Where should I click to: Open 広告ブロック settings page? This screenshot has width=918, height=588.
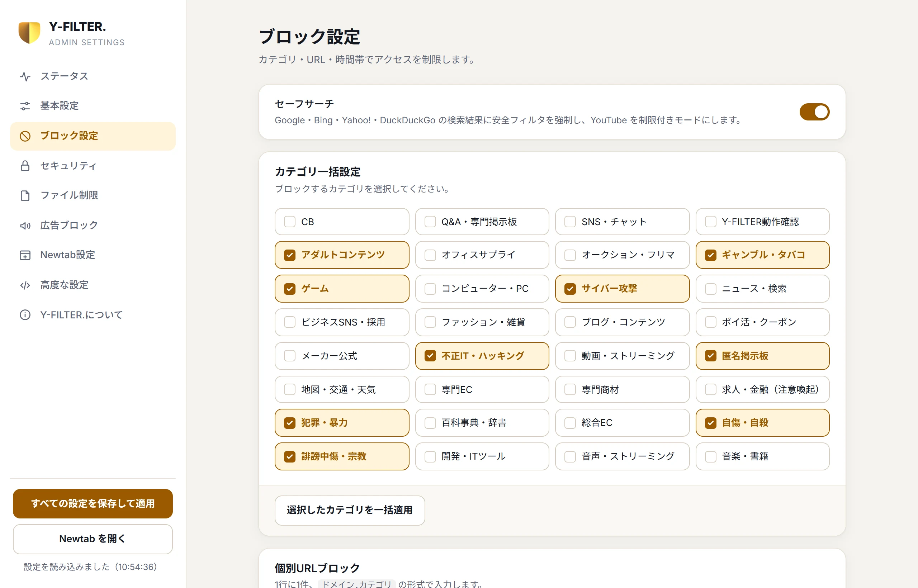93,225
